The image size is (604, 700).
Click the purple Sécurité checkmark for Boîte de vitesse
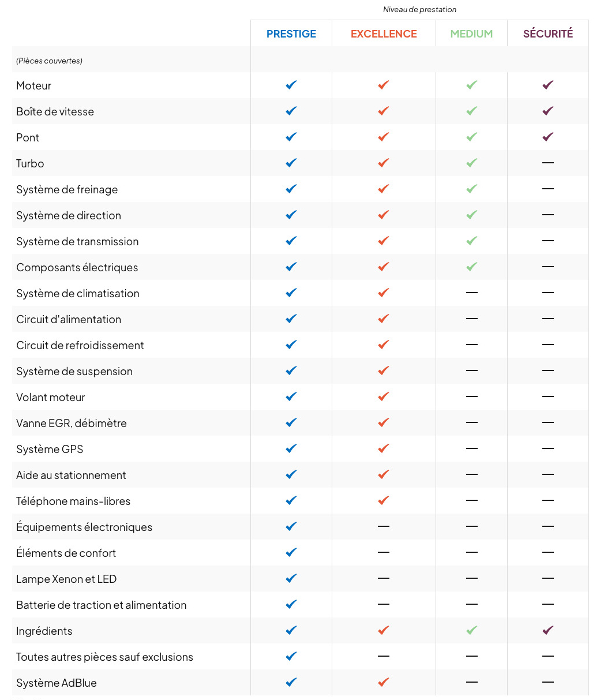tap(548, 111)
